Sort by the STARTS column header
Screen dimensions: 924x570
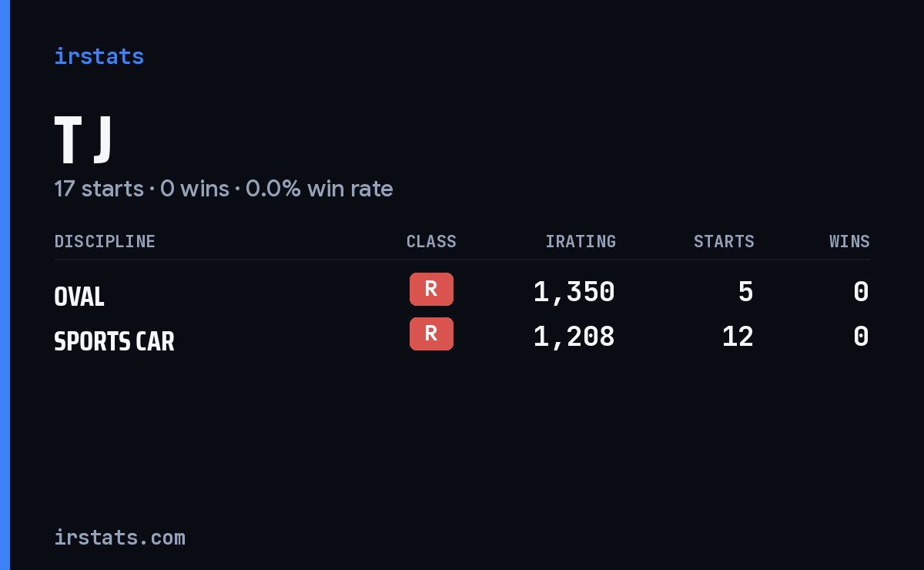(724, 242)
